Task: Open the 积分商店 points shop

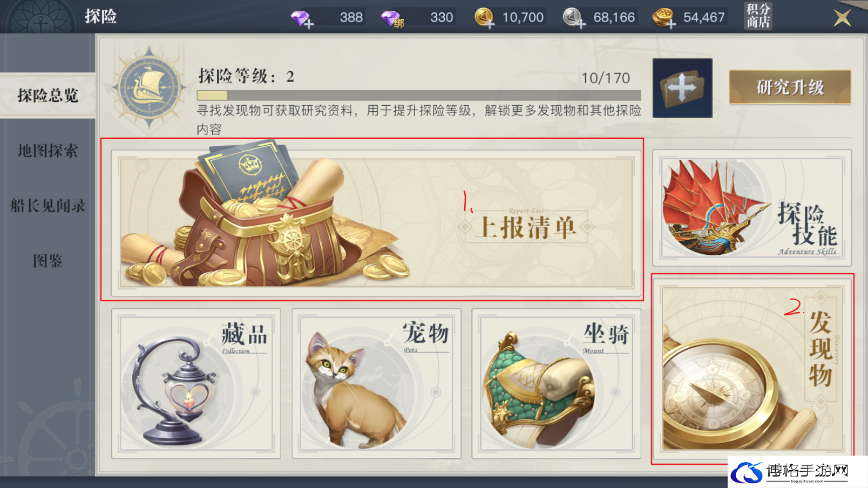Action: coord(758,16)
